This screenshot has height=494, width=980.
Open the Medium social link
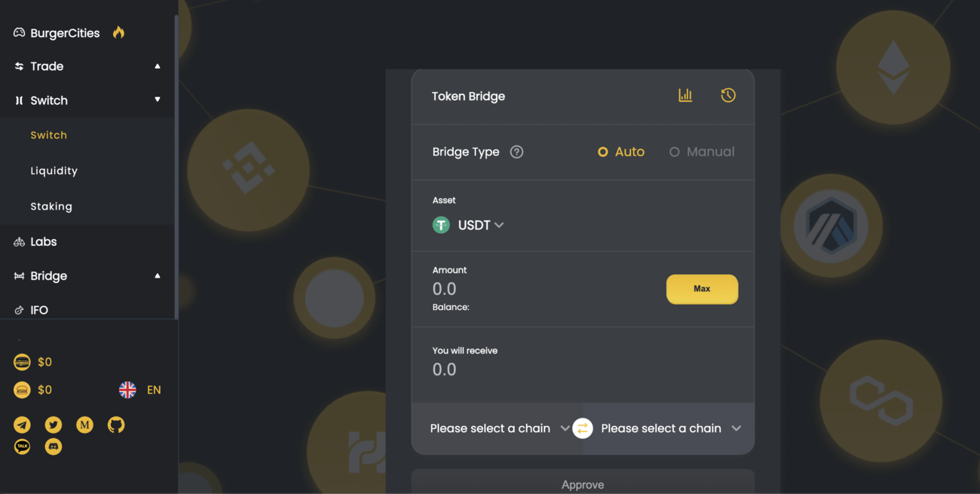pos(84,425)
